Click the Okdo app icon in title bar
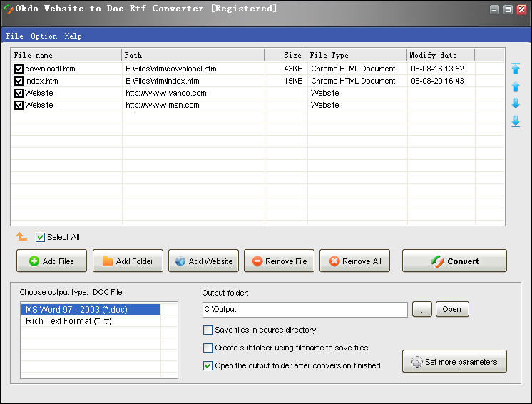 point(8,9)
